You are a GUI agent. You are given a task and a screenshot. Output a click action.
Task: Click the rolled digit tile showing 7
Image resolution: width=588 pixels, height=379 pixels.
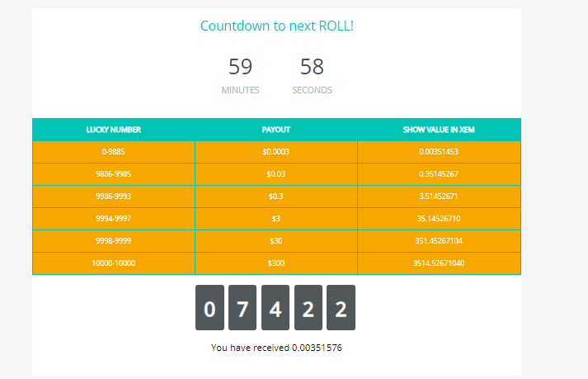[x=242, y=308]
